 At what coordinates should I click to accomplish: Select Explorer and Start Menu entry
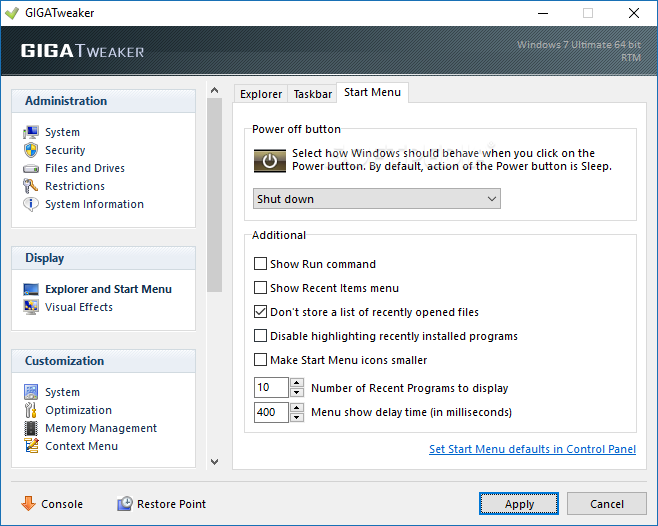pyautogui.click(x=108, y=289)
